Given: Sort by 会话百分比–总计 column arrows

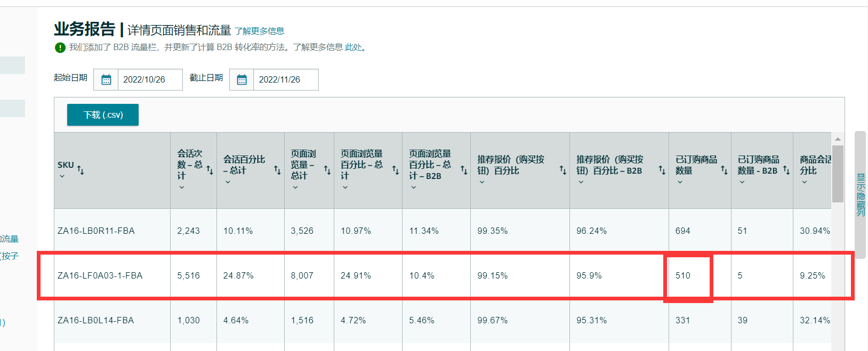Looking at the screenshot, I should [277, 170].
